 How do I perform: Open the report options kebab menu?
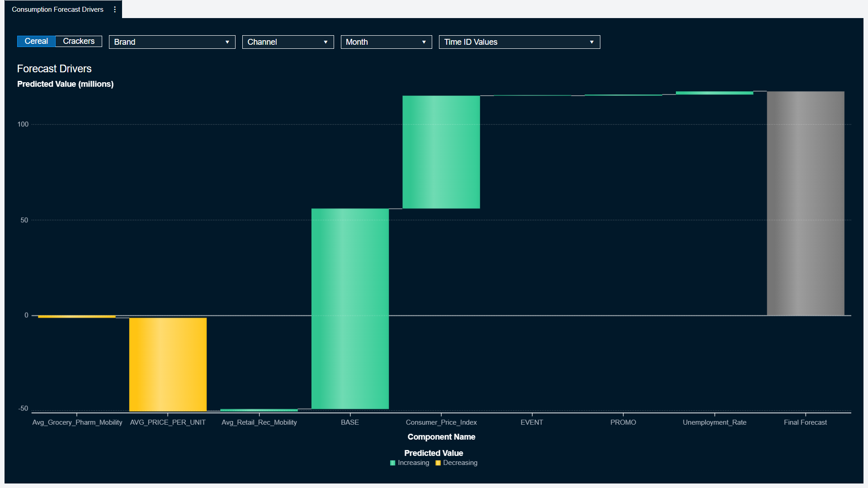115,9
